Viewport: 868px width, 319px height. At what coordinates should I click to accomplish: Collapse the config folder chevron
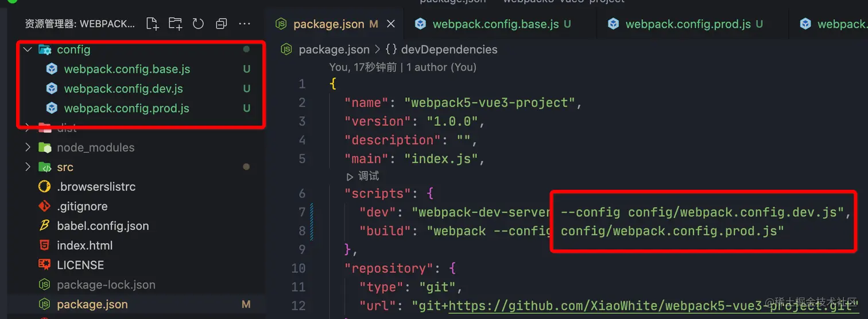[27, 49]
